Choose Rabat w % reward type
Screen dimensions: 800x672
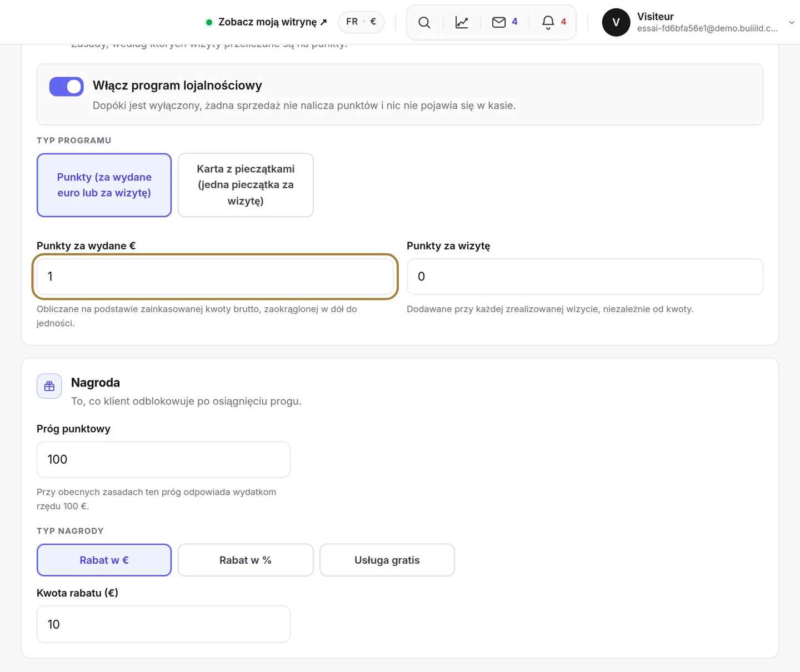(x=246, y=560)
